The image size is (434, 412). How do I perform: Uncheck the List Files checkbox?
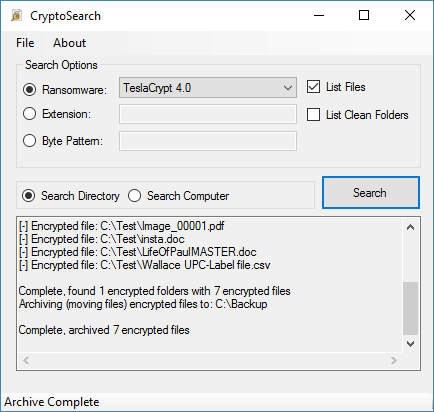313,87
